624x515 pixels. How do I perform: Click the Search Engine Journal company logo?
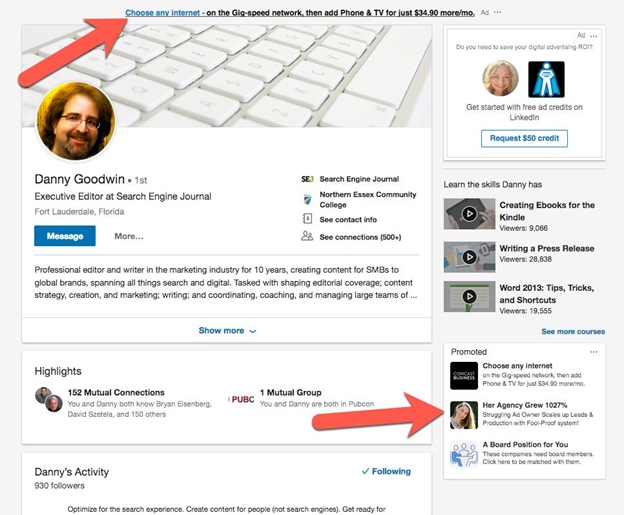(307, 179)
